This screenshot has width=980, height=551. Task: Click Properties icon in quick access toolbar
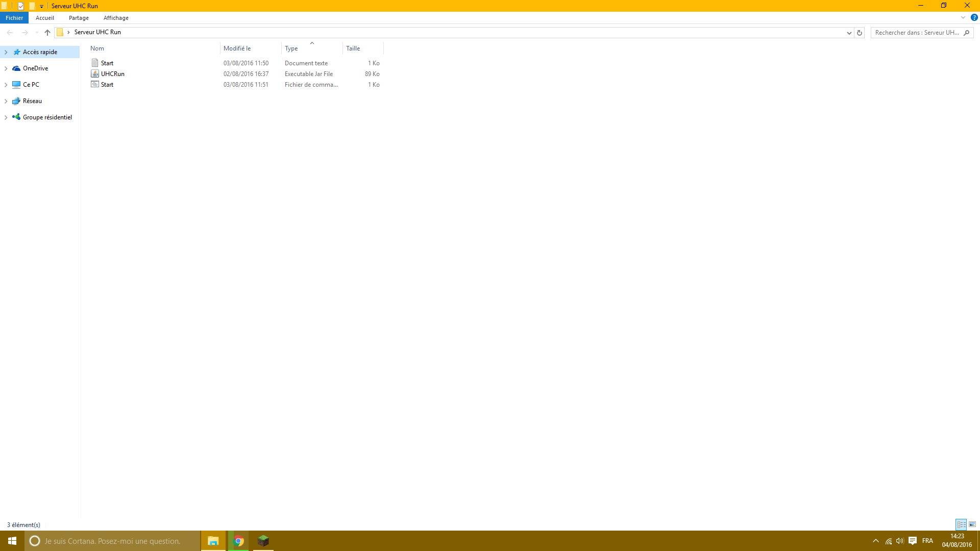tap(21, 6)
